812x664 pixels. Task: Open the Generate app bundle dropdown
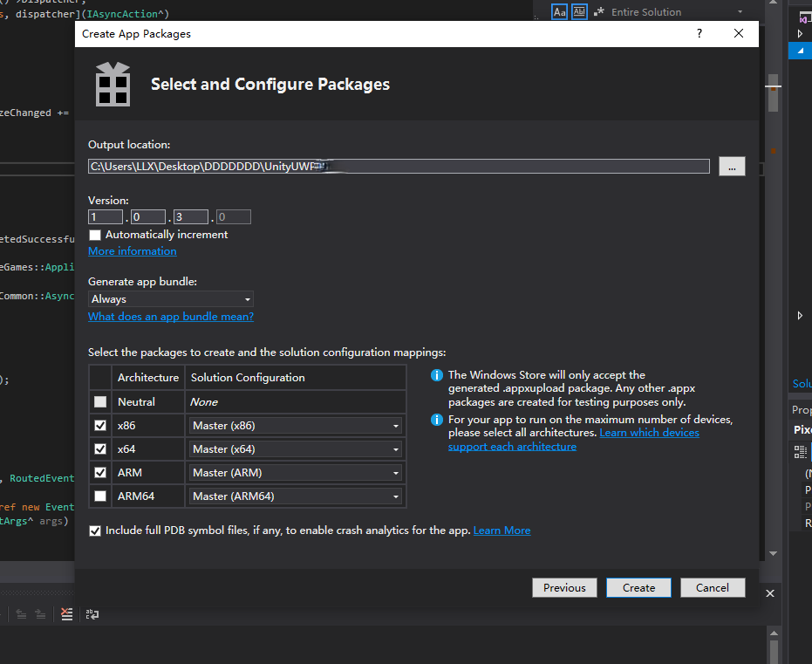point(171,299)
